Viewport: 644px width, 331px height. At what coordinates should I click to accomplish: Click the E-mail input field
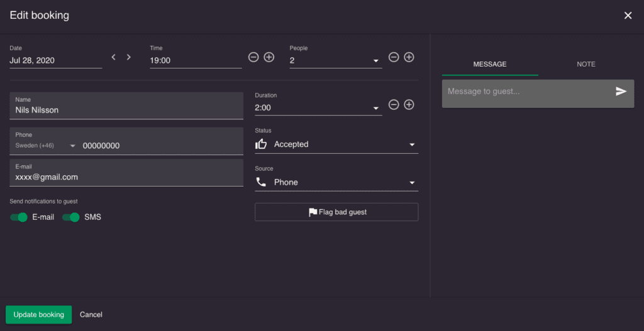(126, 177)
